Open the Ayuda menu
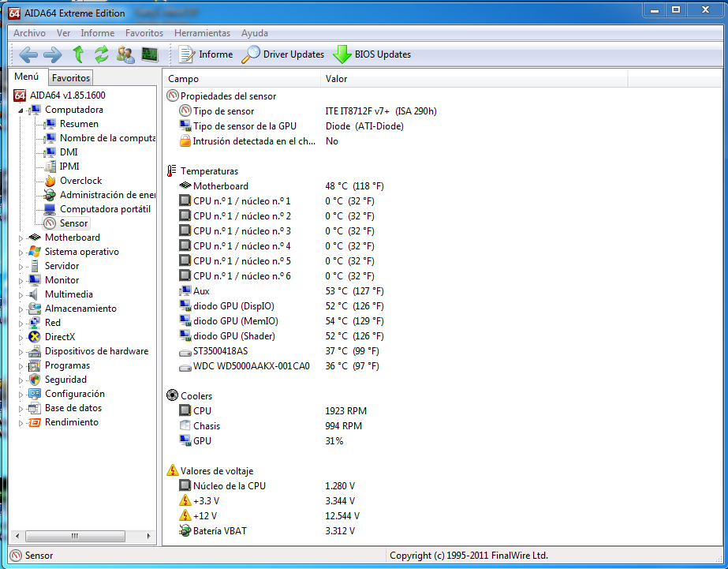728x569 pixels. pyautogui.click(x=255, y=33)
